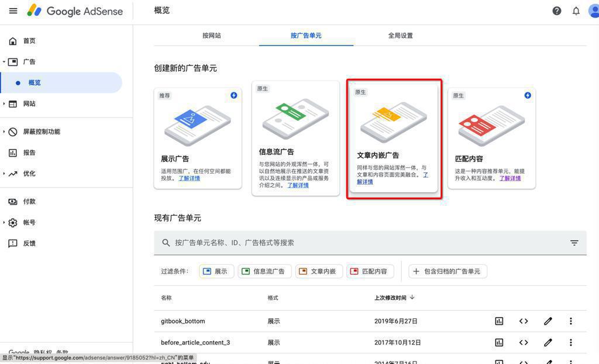599x364 pixels.
Task: Sort by 上次修改时间 column arrow
Action: pos(412,297)
